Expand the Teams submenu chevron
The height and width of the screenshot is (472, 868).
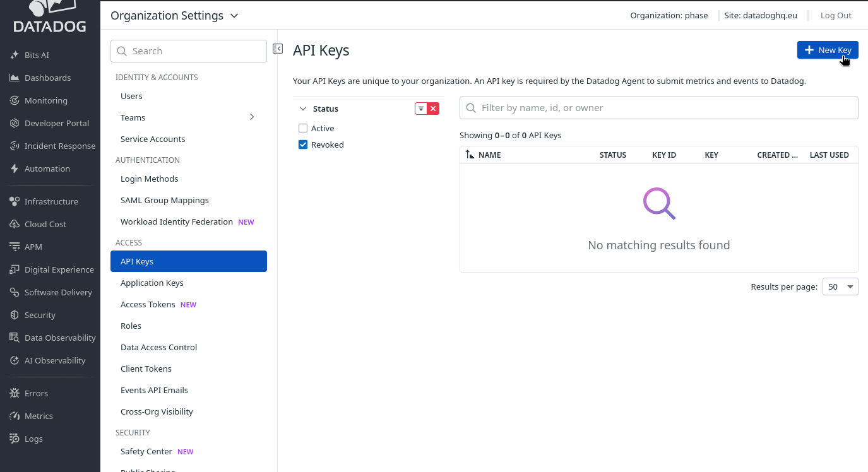[x=252, y=117]
